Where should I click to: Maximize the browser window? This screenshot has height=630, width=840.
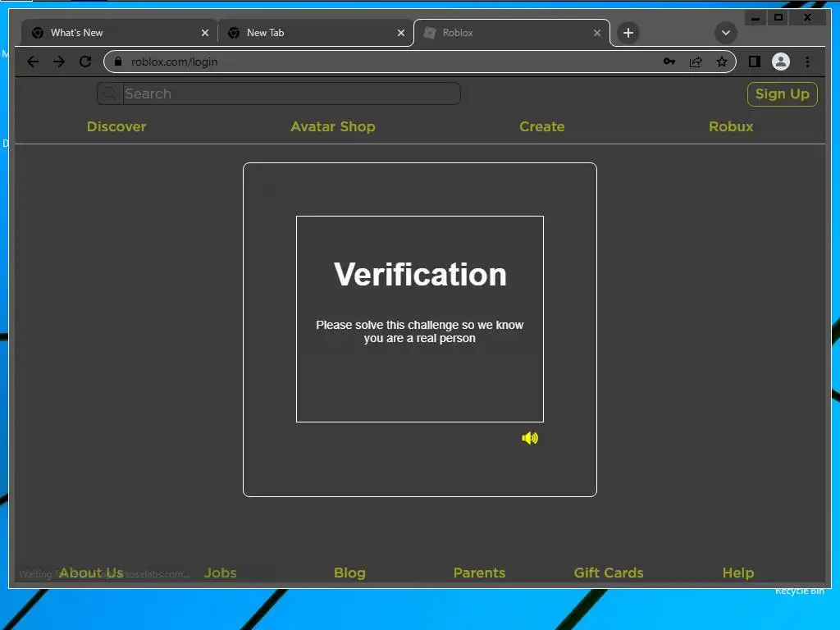pyautogui.click(x=778, y=18)
